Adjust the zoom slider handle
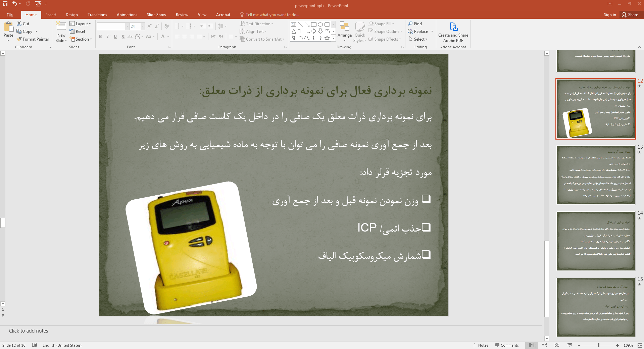 coord(599,345)
